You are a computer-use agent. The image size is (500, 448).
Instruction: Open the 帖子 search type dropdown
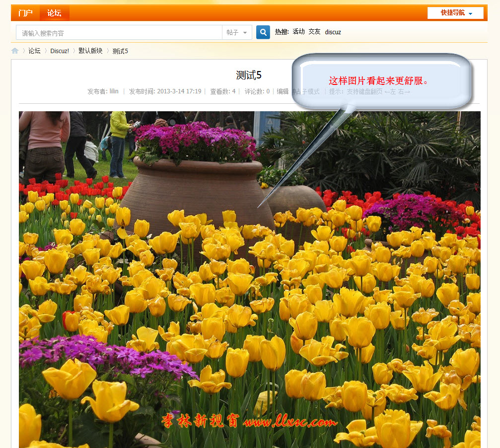click(x=237, y=32)
